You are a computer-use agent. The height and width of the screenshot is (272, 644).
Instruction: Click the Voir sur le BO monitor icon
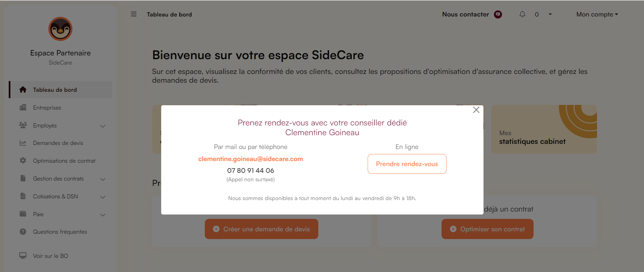(x=23, y=256)
